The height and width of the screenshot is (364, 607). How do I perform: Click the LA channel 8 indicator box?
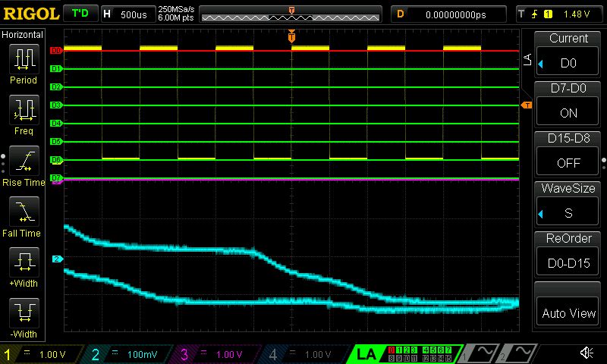pos(392,358)
